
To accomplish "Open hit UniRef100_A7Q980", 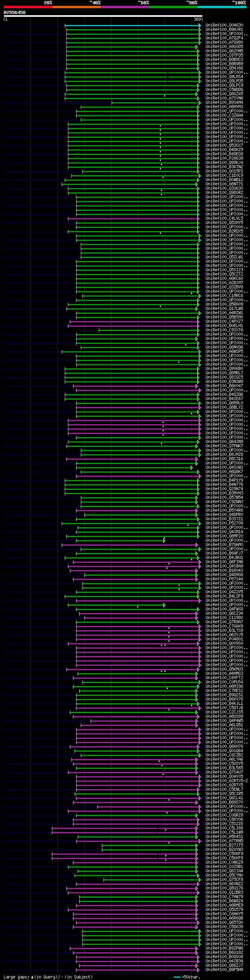I will point(224,43).
